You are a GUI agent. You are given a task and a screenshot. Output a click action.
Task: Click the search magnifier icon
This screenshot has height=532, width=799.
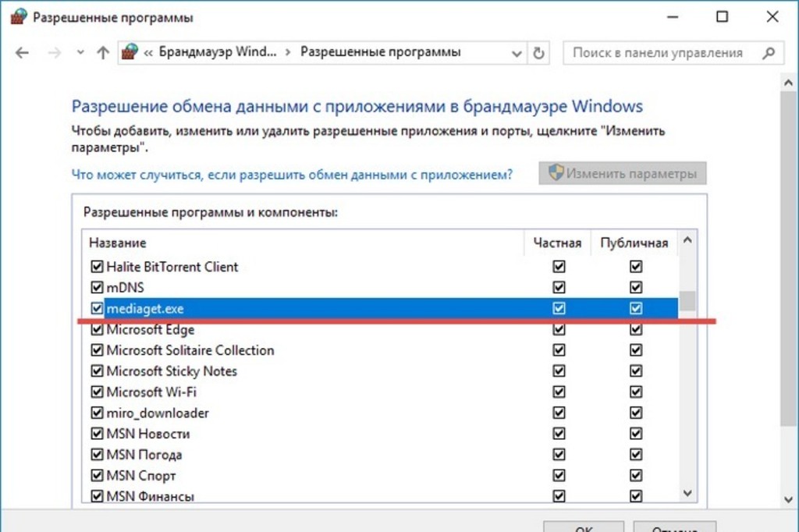click(x=769, y=53)
